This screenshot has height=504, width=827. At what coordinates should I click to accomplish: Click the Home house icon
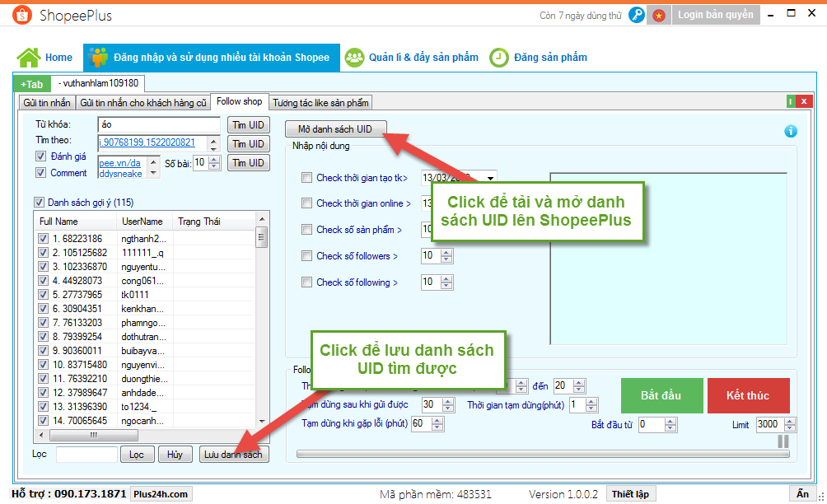(x=28, y=58)
